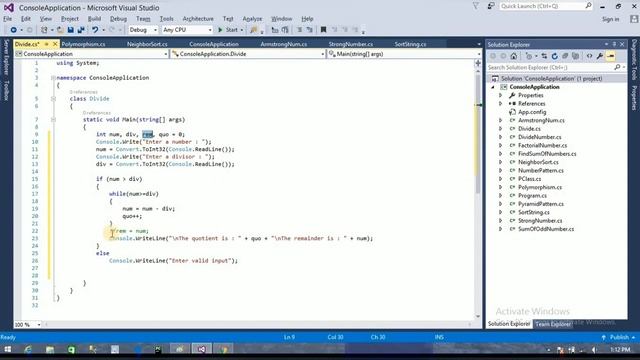This screenshot has width=640, height=360.
Task: Open the File menu
Action: tap(7, 19)
